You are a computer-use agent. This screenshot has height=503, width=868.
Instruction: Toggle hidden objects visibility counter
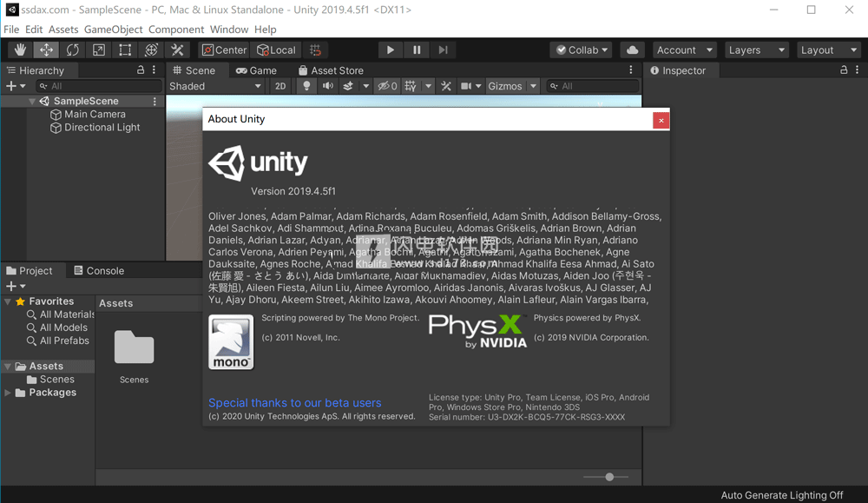pyautogui.click(x=387, y=86)
